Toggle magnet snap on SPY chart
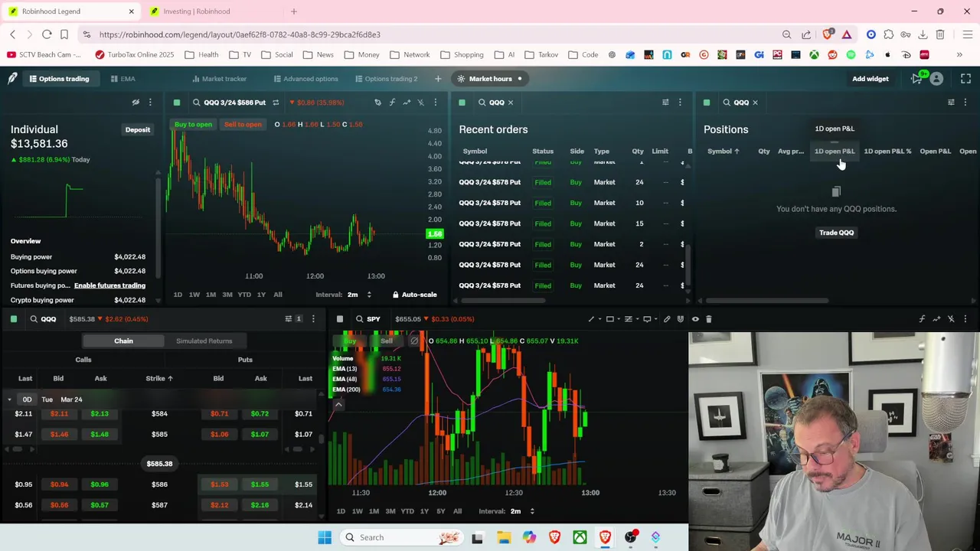The image size is (980, 551). point(681,319)
